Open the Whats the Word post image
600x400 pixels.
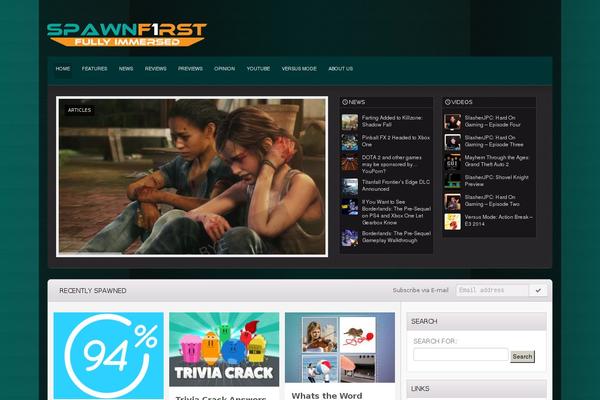click(x=340, y=348)
